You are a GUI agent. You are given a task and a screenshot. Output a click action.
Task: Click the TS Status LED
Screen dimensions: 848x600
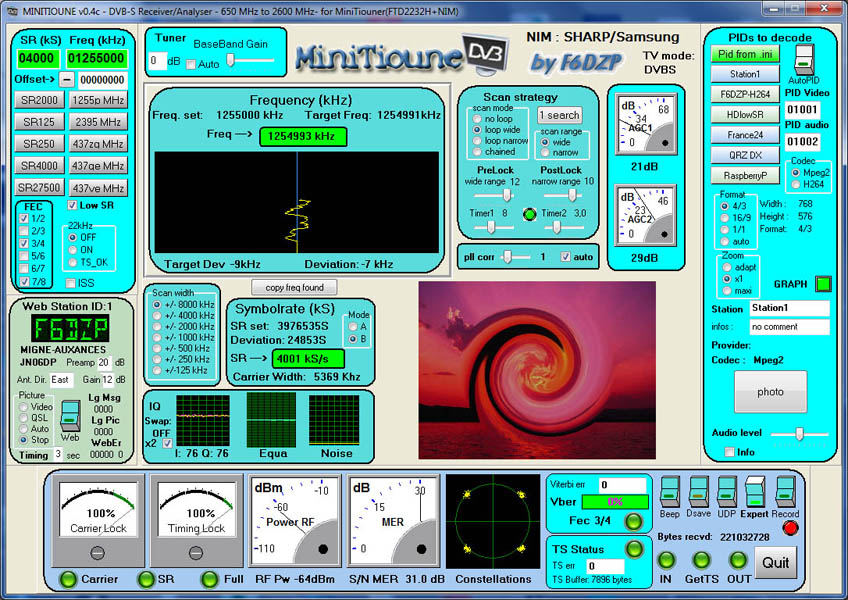pos(633,548)
